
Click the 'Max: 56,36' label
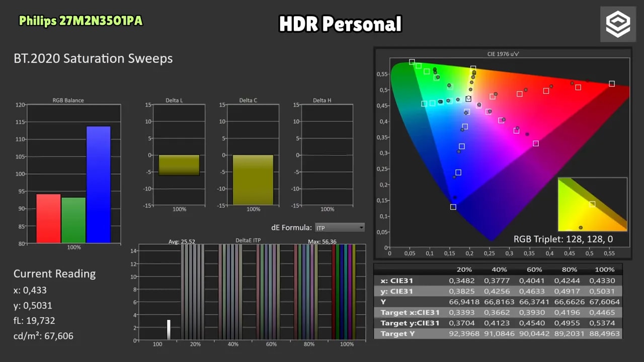tap(322, 242)
